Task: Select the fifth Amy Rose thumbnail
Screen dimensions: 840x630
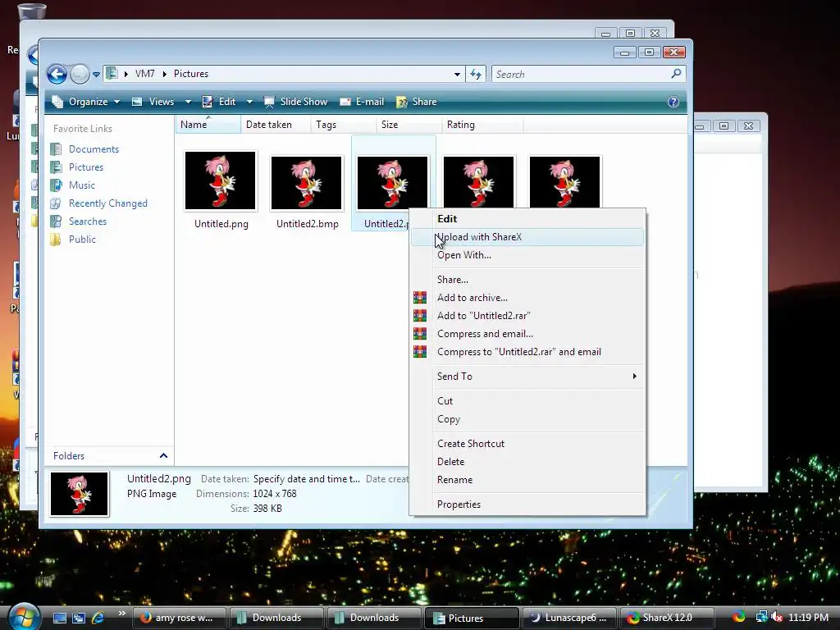Action: 564,181
